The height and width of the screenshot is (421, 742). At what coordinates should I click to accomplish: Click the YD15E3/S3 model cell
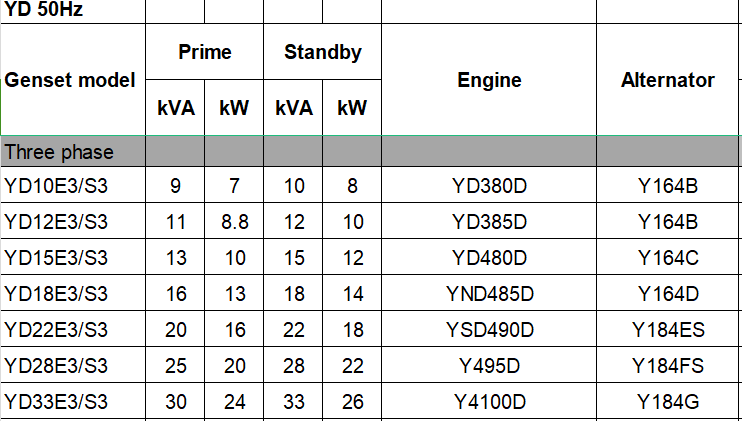pyautogui.click(x=73, y=257)
